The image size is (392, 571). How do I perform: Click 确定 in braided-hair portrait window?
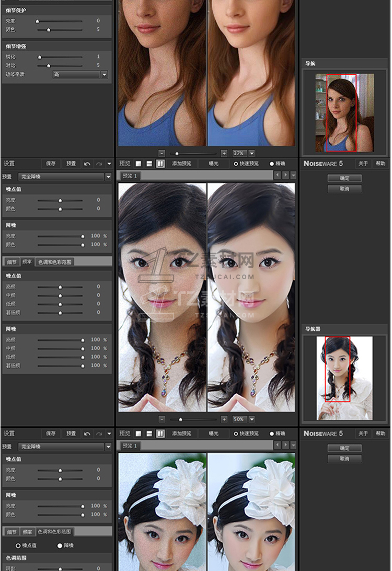coord(344,178)
